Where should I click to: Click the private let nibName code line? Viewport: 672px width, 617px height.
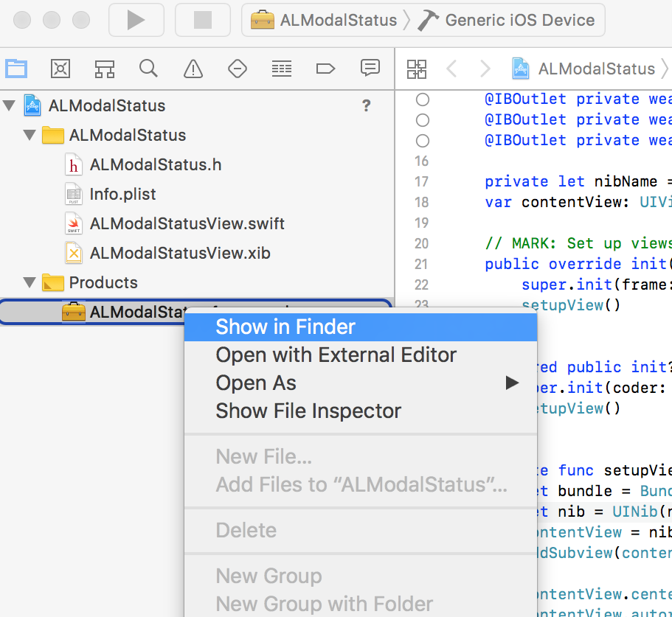tap(578, 181)
